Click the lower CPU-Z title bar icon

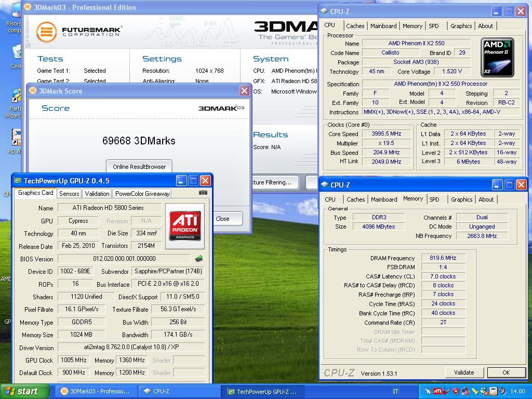tap(325, 184)
